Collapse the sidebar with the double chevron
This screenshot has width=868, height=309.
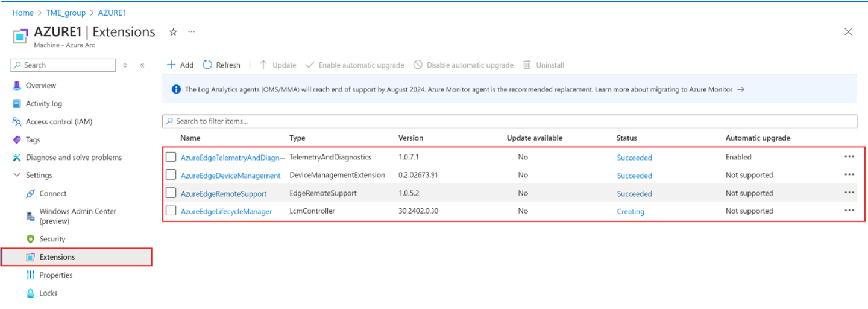pyautogui.click(x=142, y=65)
